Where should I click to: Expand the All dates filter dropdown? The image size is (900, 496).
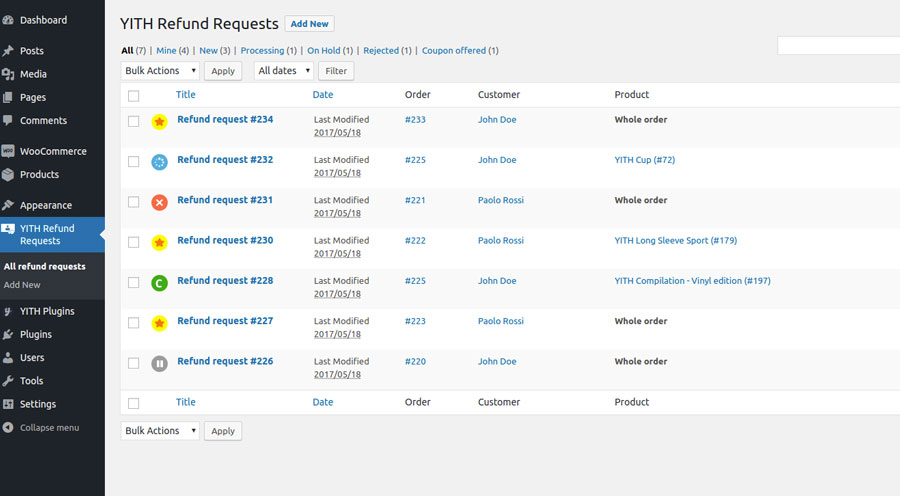[284, 71]
